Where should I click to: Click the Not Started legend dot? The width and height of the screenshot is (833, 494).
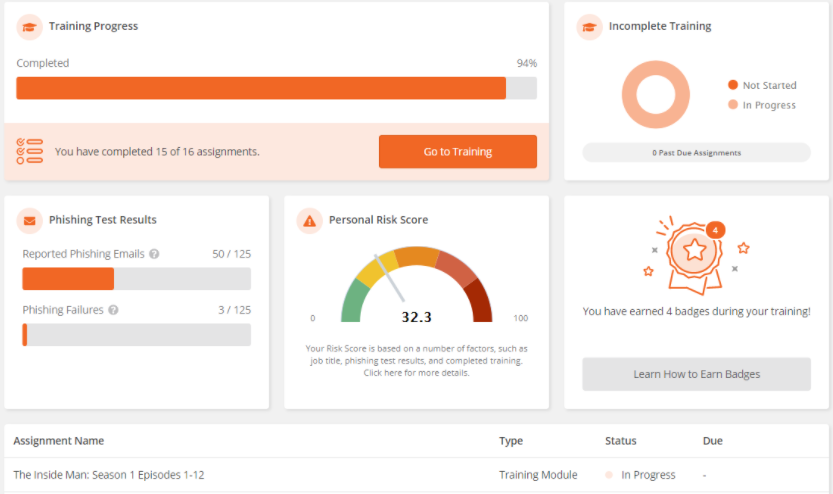[733, 85]
